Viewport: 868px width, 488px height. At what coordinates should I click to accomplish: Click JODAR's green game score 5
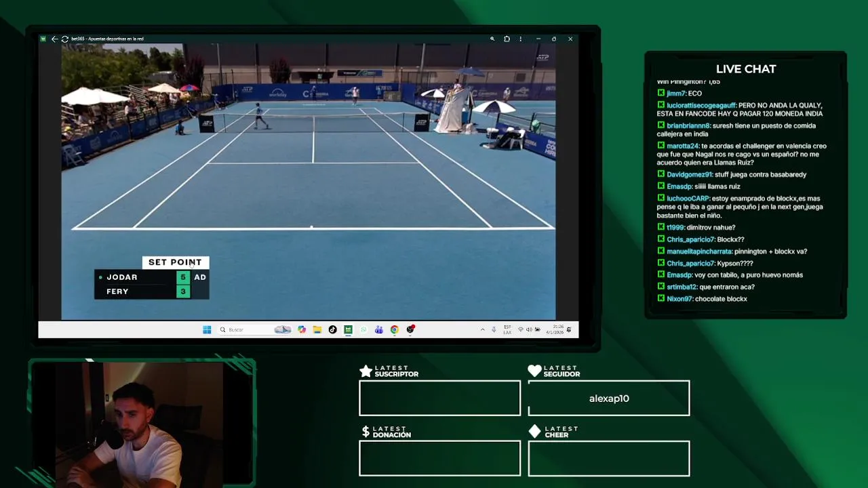coord(183,277)
